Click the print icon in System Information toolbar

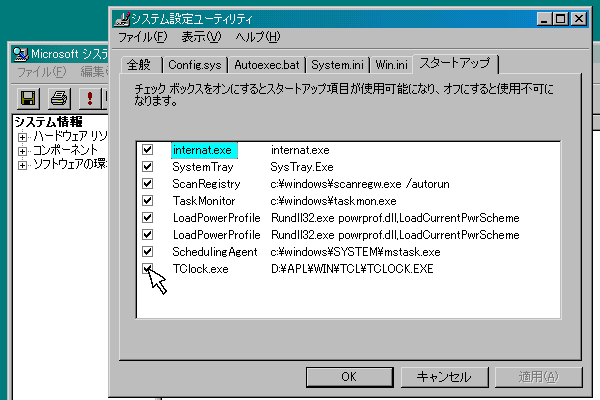[59, 98]
